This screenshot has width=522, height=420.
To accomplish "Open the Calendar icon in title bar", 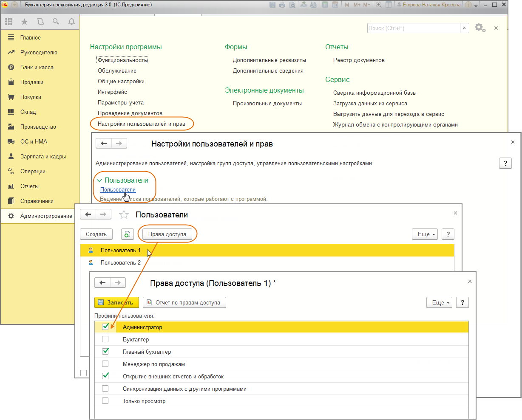I will (x=335, y=5).
